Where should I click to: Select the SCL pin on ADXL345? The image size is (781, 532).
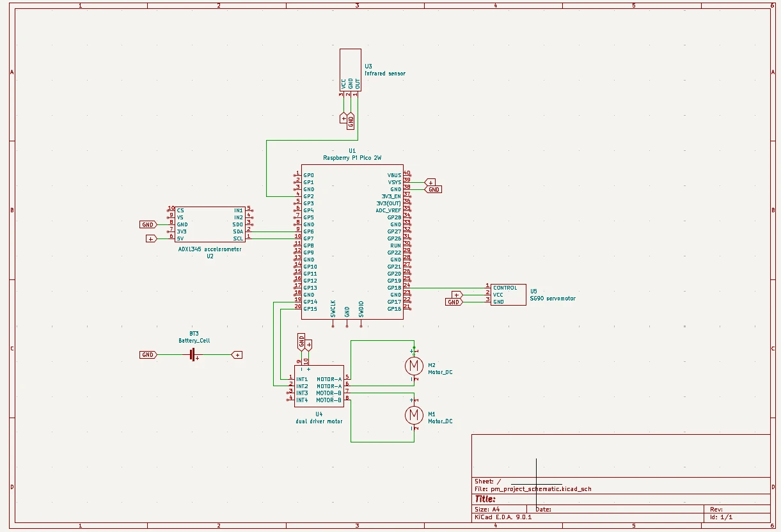[x=238, y=239]
